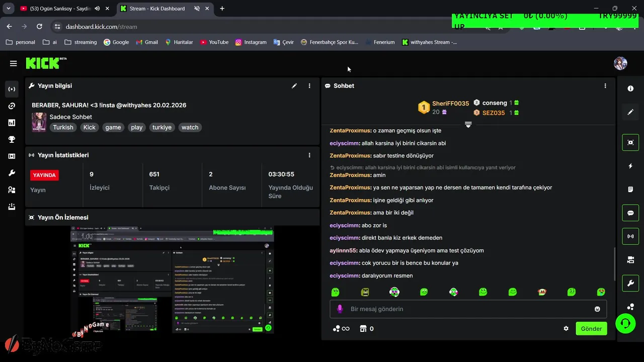The height and width of the screenshot is (362, 644).
Task: Click the Sadece Sohbet category thumbnail
Action: (x=39, y=122)
